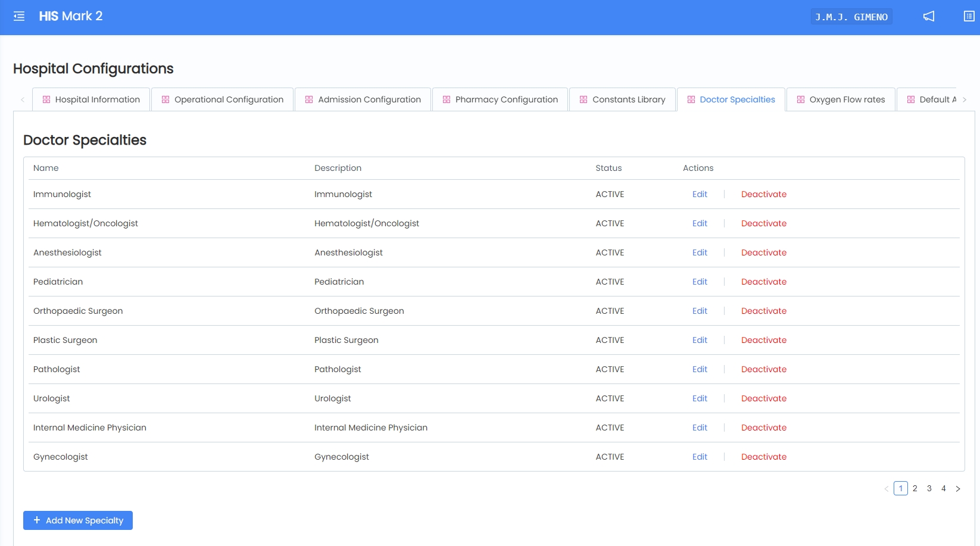The width and height of the screenshot is (980, 546).
Task: Go to page 3 of the list
Action: 929,489
